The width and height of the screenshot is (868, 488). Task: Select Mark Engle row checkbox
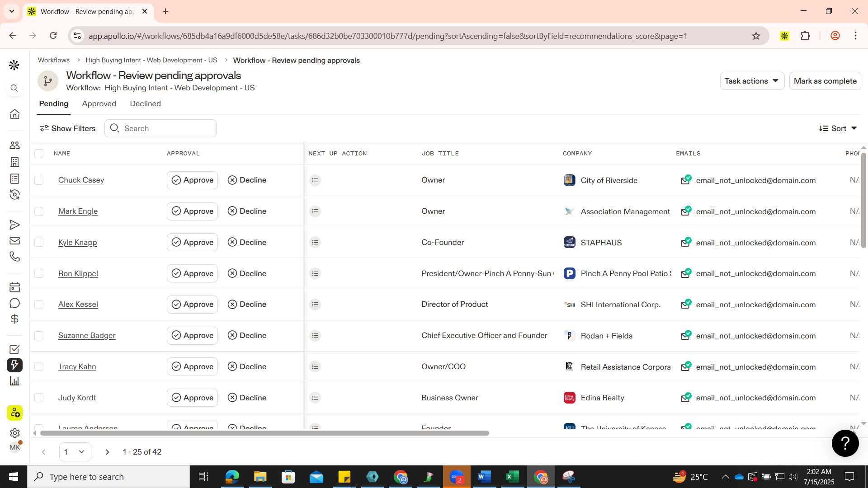pos(39,211)
